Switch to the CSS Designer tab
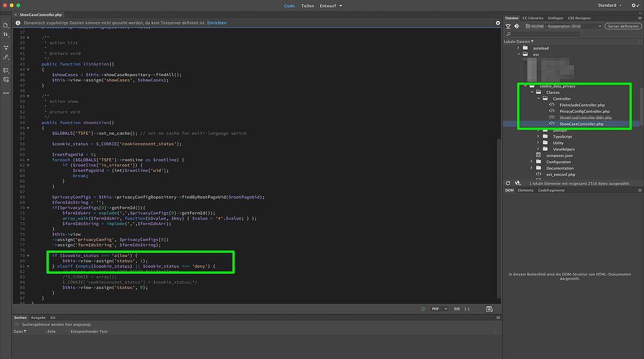The width and height of the screenshot is (644, 359). [579, 18]
